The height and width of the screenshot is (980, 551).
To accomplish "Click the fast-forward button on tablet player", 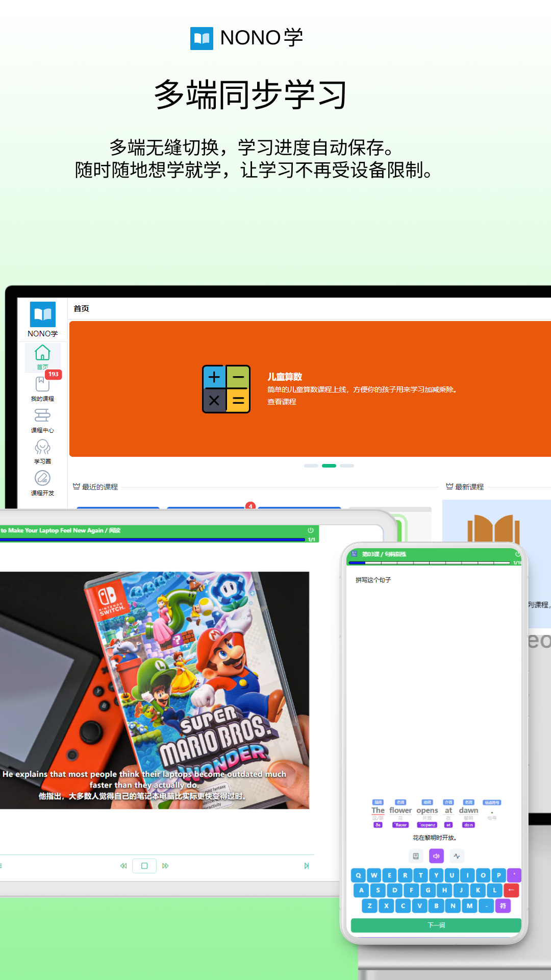I will click(x=165, y=866).
